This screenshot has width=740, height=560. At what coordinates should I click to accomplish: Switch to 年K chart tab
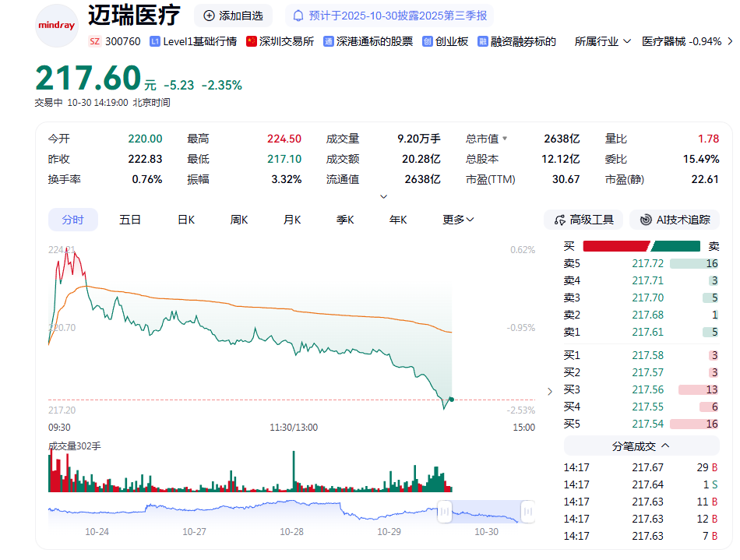click(x=398, y=220)
